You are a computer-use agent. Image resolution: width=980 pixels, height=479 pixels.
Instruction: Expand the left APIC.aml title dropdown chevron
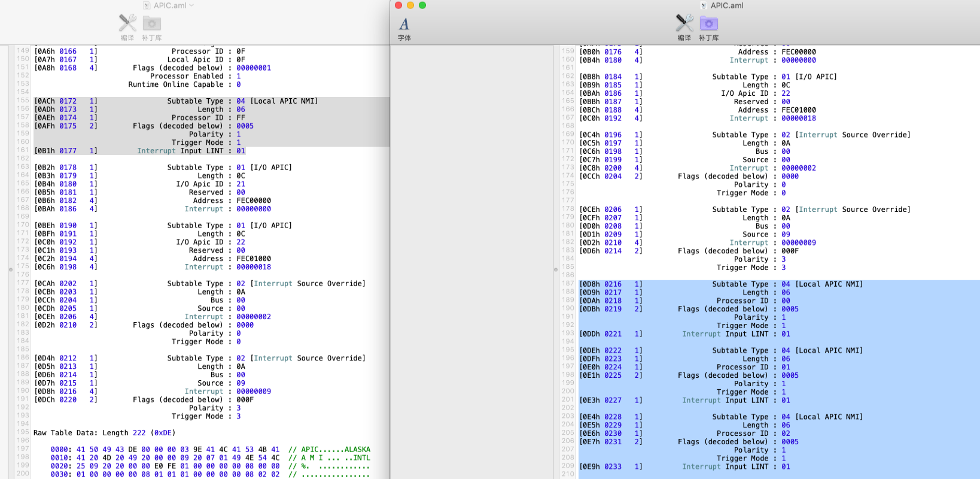tap(191, 5)
